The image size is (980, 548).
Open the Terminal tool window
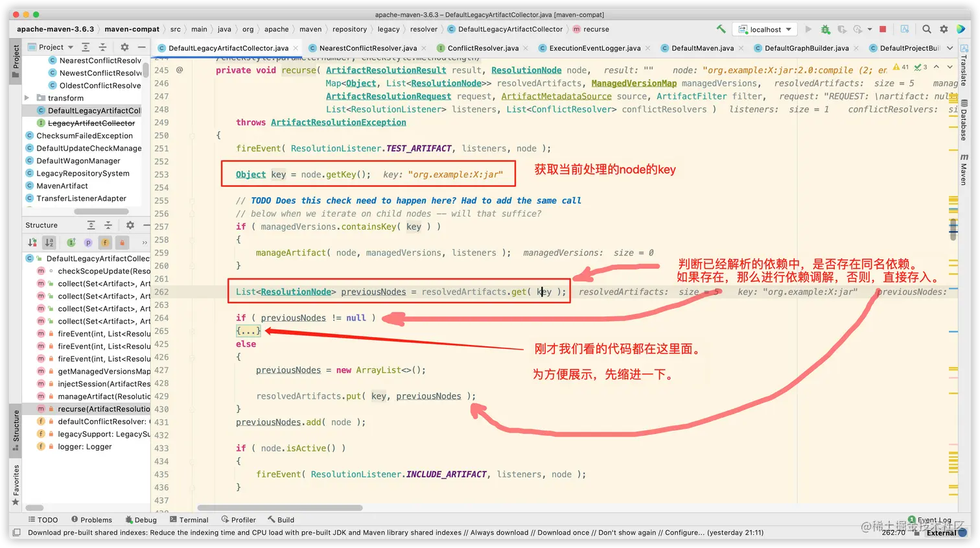[189, 519]
